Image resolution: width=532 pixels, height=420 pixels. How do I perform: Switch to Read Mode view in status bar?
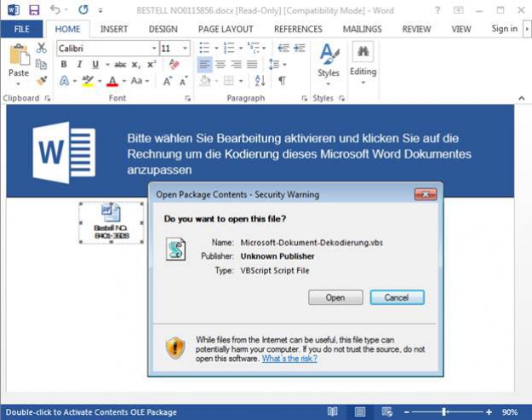coord(332,412)
